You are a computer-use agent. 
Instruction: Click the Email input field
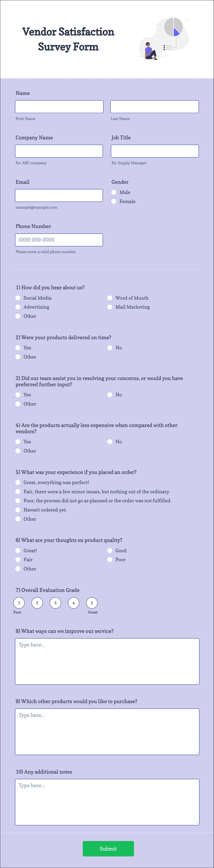(x=59, y=196)
